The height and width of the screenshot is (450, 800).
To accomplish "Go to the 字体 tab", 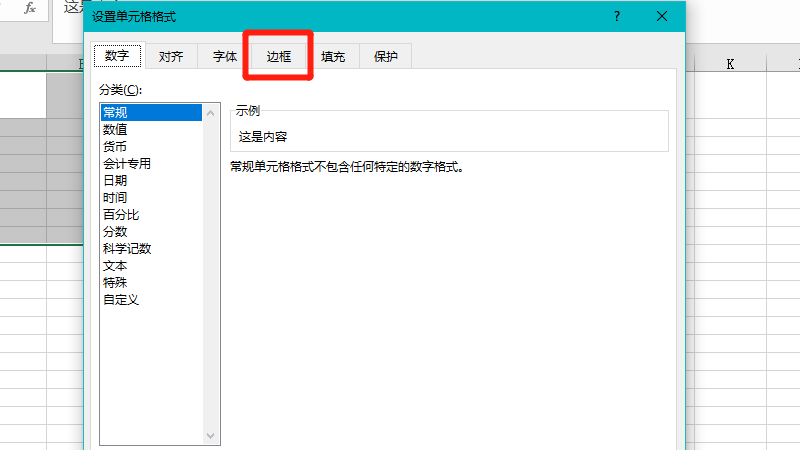I will tap(225, 57).
